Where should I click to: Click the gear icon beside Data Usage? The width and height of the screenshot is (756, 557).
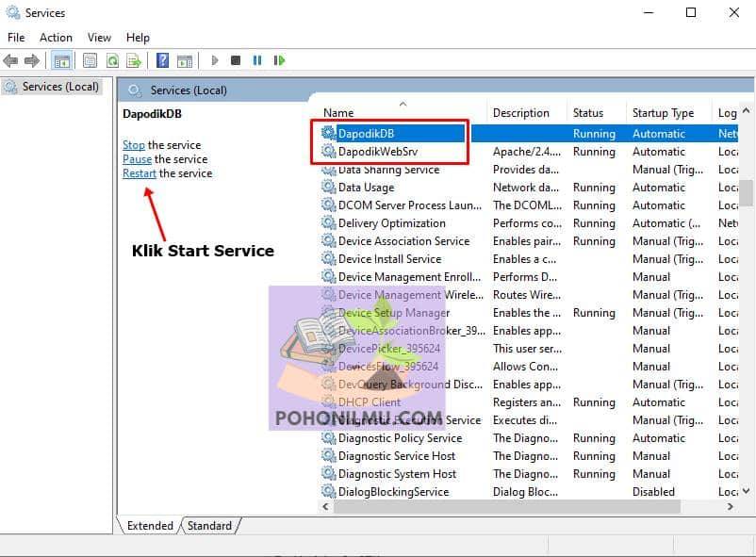[328, 187]
